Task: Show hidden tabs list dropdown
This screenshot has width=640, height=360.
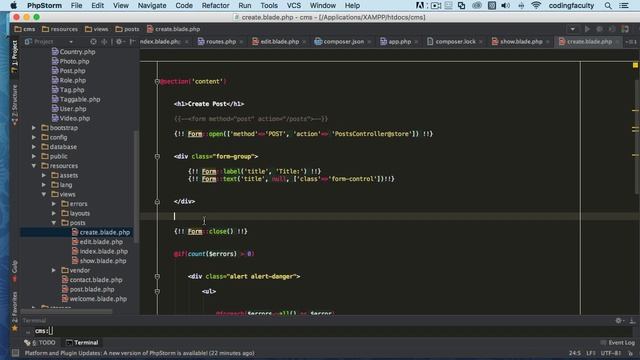Action: point(631,42)
